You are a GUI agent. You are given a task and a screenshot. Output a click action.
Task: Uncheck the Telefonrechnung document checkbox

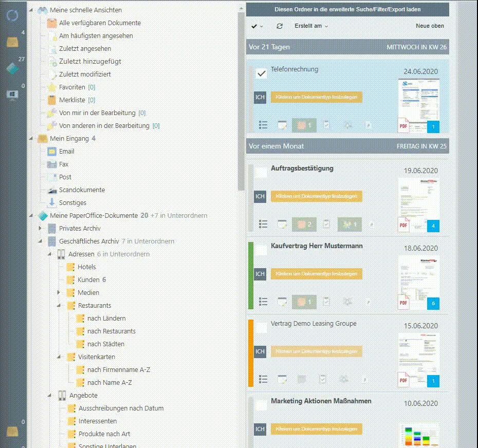(261, 73)
